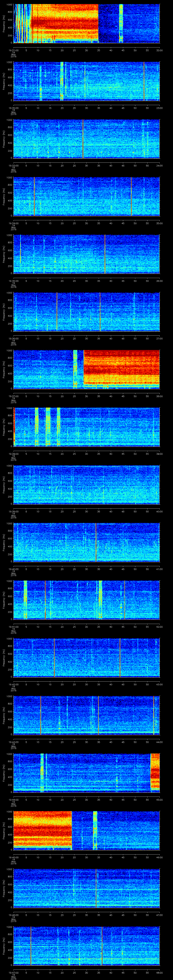Click the spectrogram panel starting at 19:32:00
The image size is (173, 980).
tap(87, 81)
